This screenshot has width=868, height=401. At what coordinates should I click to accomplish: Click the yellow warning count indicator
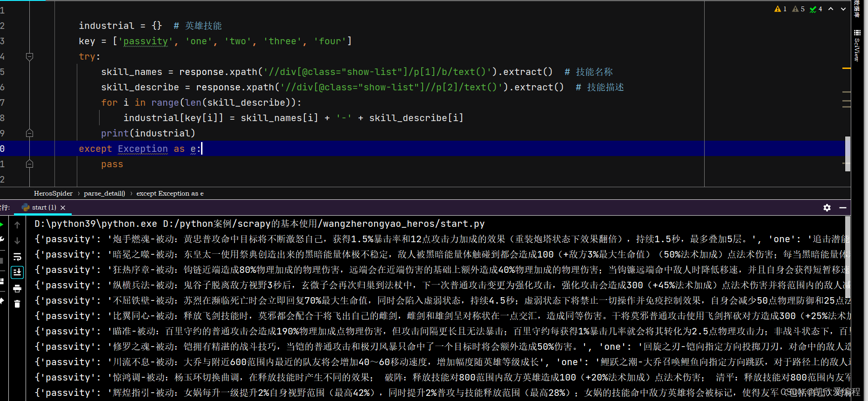[x=781, y=9]
